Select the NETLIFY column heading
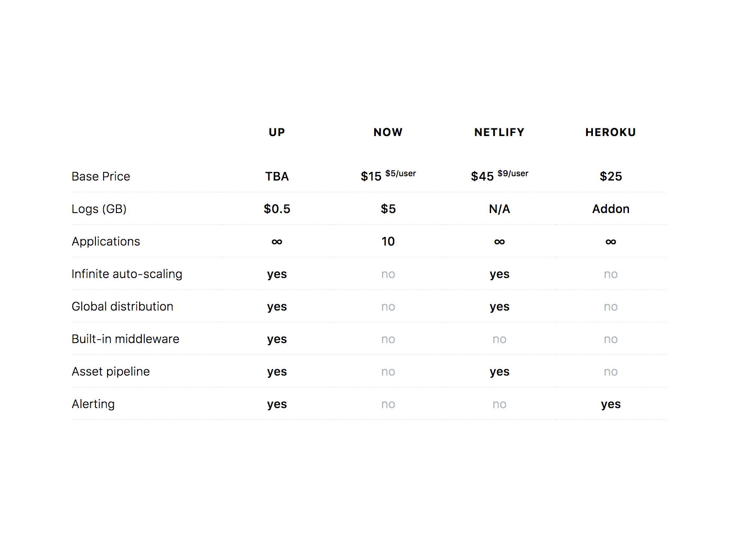Viewport: 756px width, 545px height. [x=499, y=132]
